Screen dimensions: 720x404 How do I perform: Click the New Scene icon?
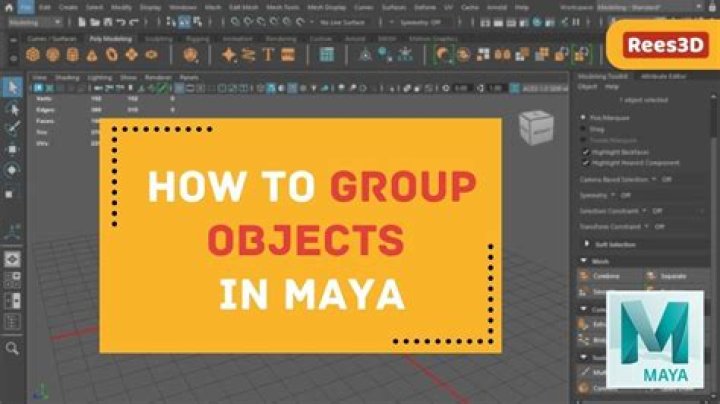(82, 22)
